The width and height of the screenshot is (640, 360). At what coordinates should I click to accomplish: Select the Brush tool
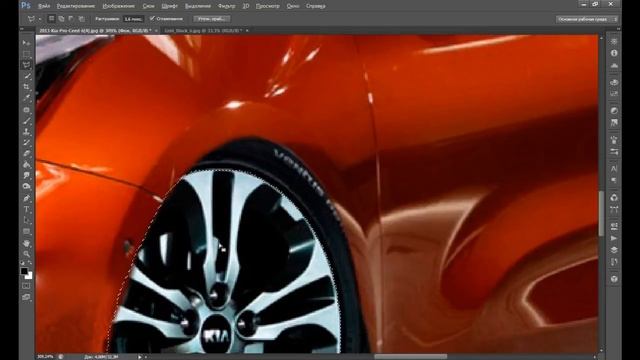click(x=27, y=121)
